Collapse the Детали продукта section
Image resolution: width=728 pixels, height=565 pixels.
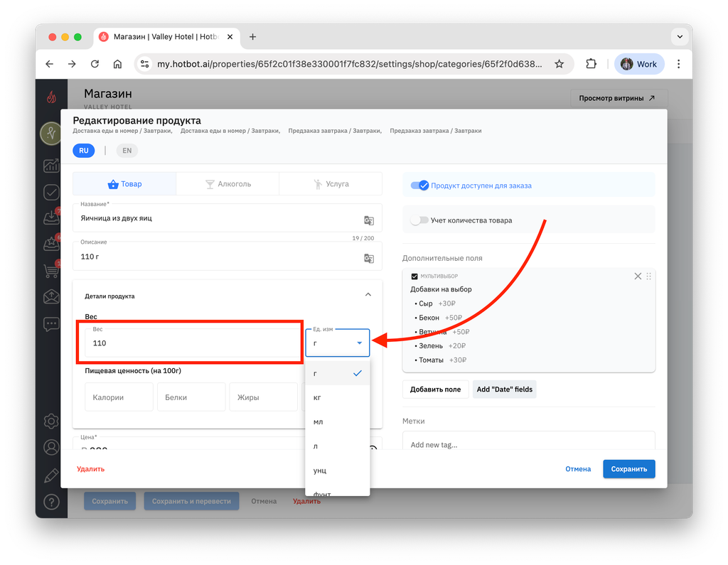[368, 295]
